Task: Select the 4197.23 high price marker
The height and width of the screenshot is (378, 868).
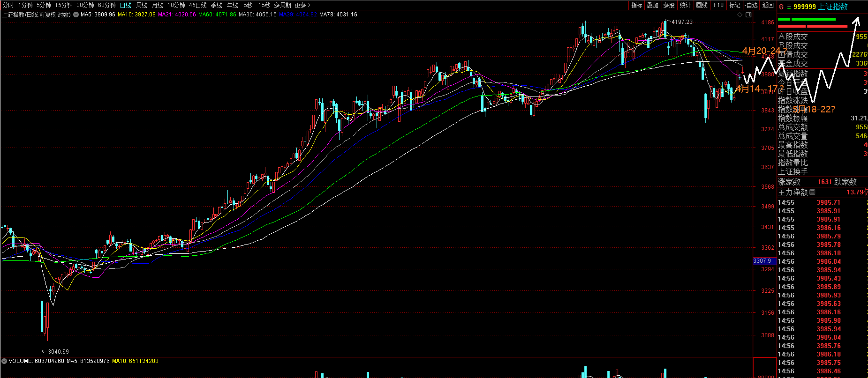Action: click(681, 22)
